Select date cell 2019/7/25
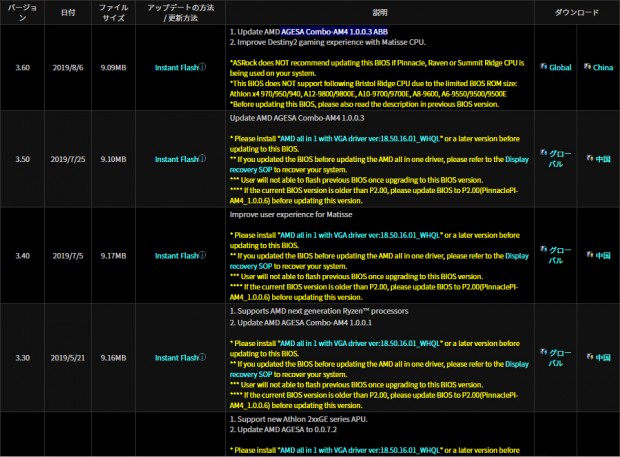The width and height of the screenshot is (620, 457). [x=68, y=159]
